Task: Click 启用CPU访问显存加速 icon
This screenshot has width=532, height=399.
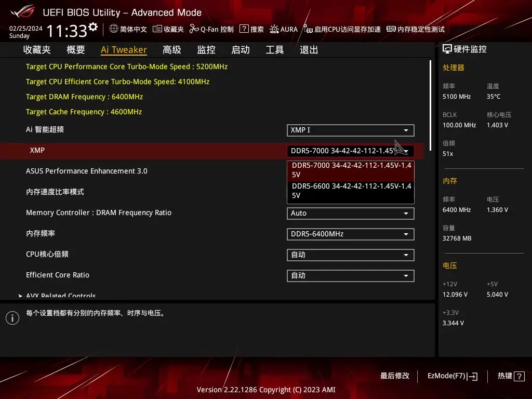Action: (308, 29)
